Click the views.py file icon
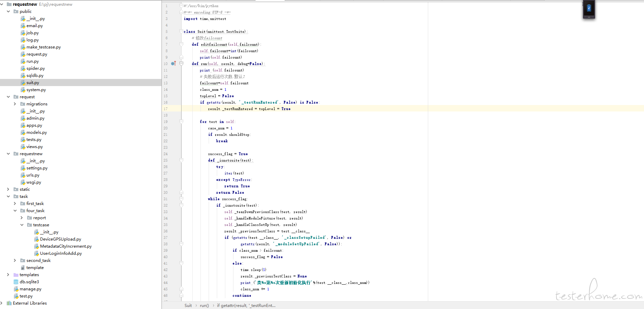The image size is (644, 309). (x=23, y=147)
